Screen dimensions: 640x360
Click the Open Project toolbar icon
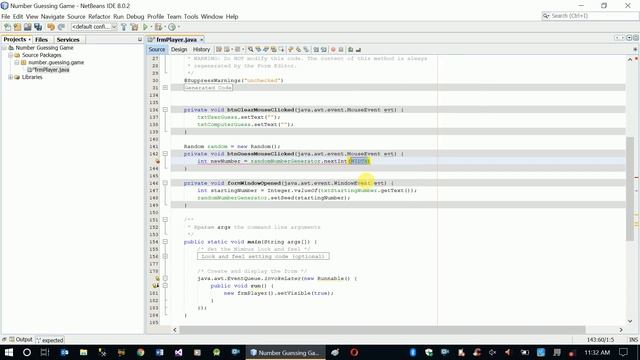pyautogui.click(x=27, y=27)
